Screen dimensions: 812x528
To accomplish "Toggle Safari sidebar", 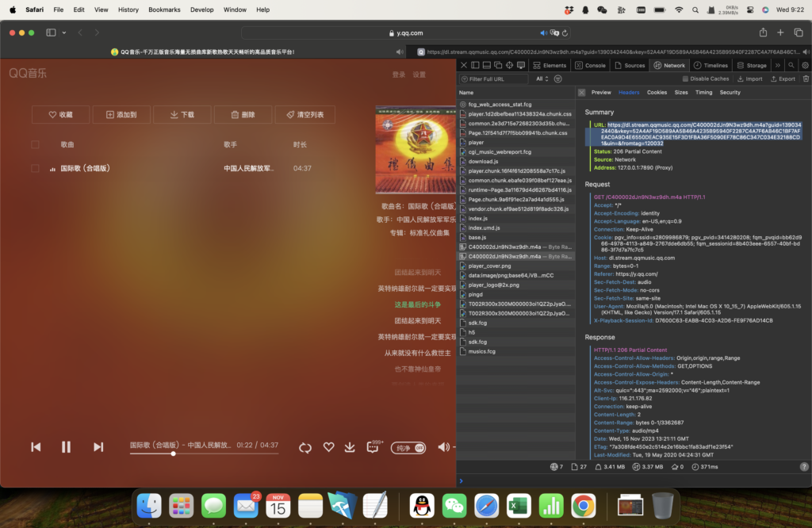I will pyautogui.click(x=51, y=33).
